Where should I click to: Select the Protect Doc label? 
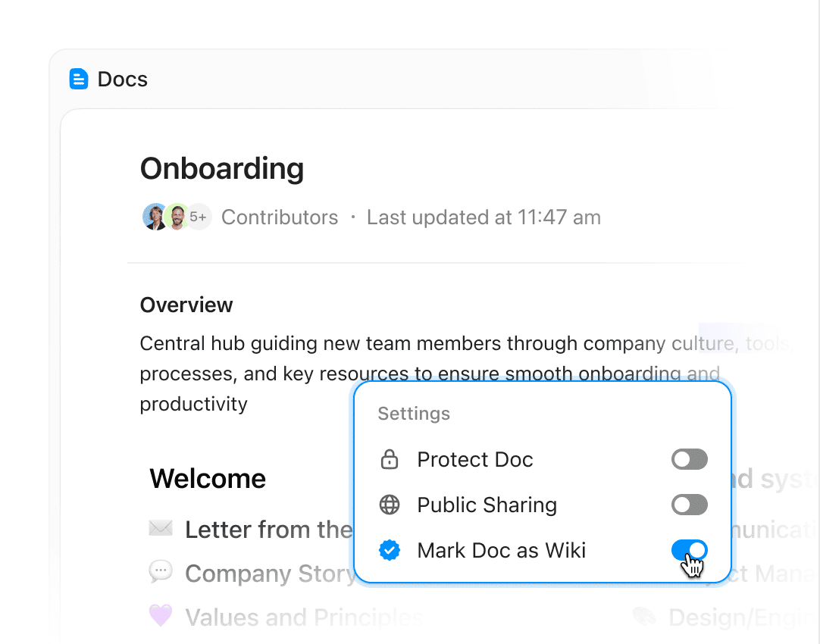point(475,459)
